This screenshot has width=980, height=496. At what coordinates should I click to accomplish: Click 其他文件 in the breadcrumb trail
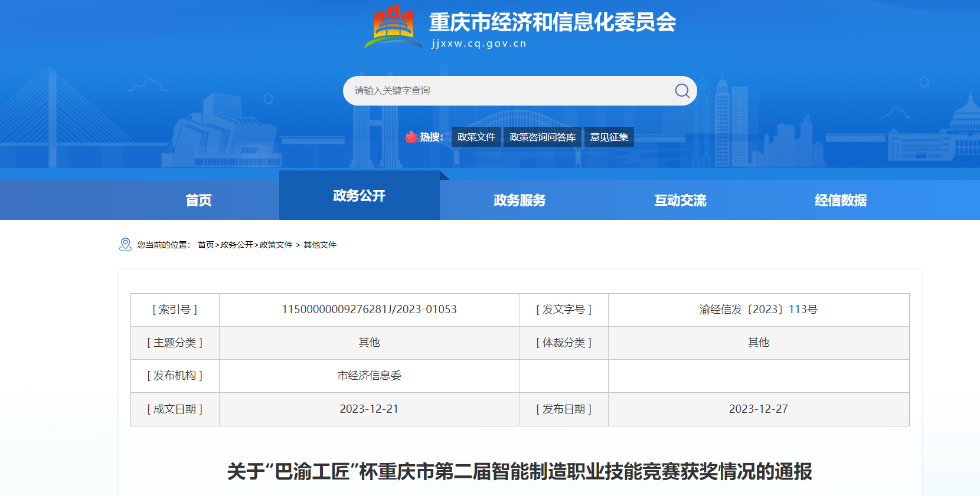(x=319, y=245)
